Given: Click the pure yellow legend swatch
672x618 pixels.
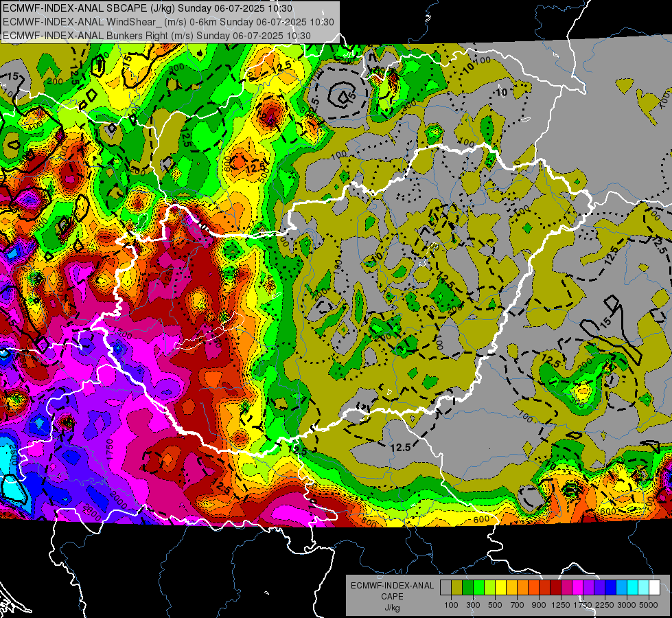Looking at the screenshot, I should [500, 588].
